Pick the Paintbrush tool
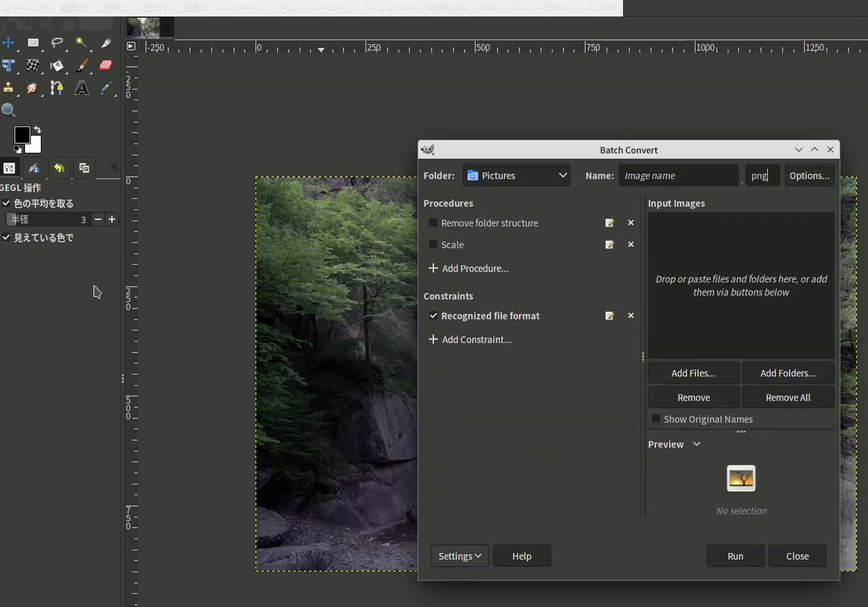This screenshot has height=607, width=868. click(x=81, y=66)
